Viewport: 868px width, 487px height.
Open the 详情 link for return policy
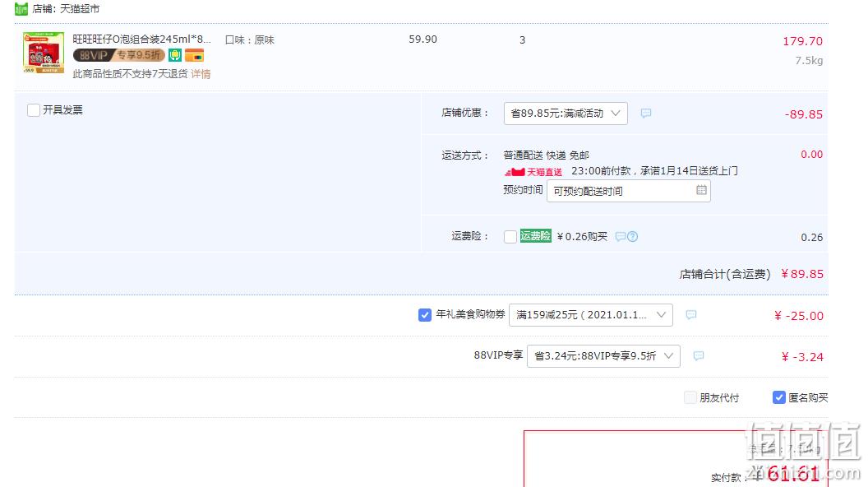[201, 74]
